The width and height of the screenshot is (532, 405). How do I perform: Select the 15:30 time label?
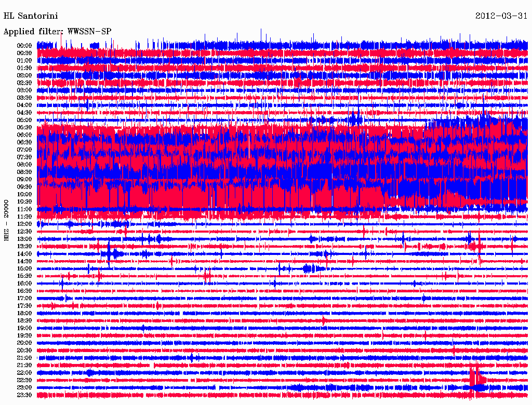(x=24, y=276)
